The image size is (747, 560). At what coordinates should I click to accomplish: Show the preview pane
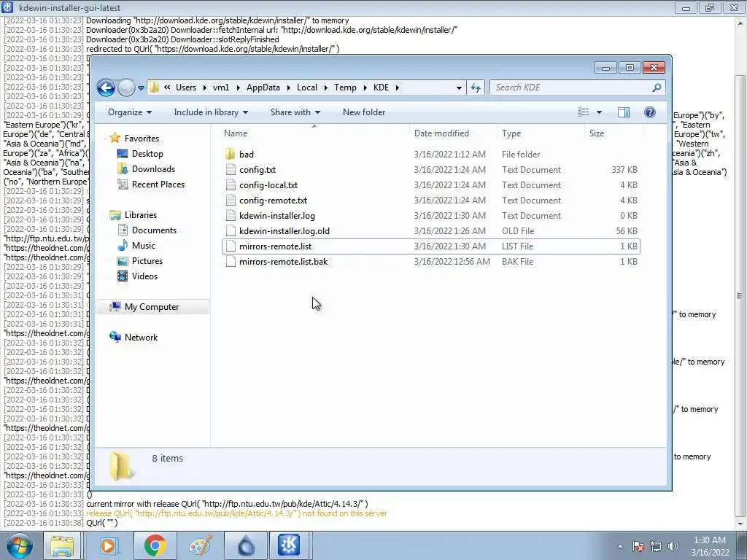tap(624, 112)
